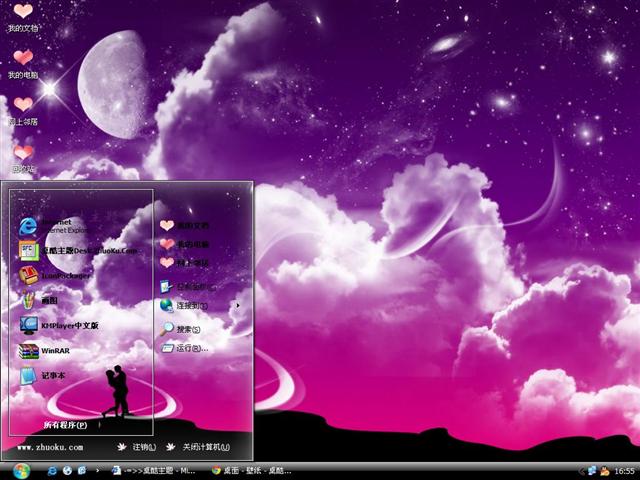
Task: Open My Documents heart in Start menu right column
Action: point(184,225)
